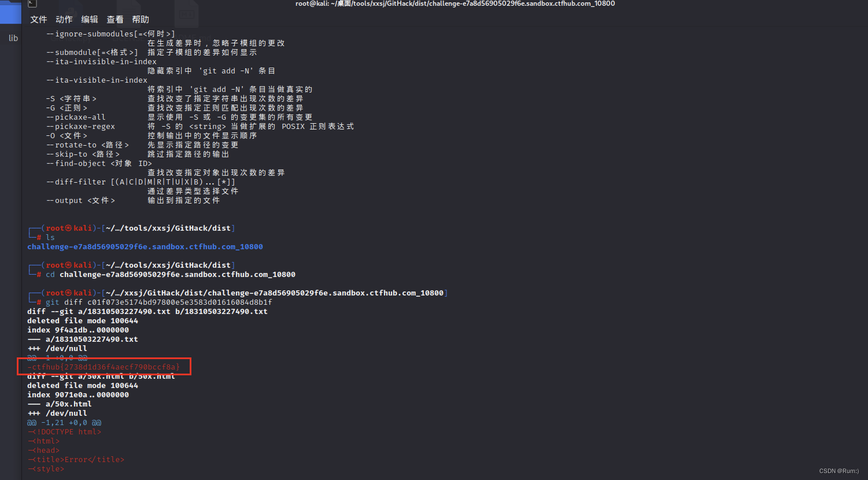
Task: Click the --- a/50x.html line
Action: point(60,404)
